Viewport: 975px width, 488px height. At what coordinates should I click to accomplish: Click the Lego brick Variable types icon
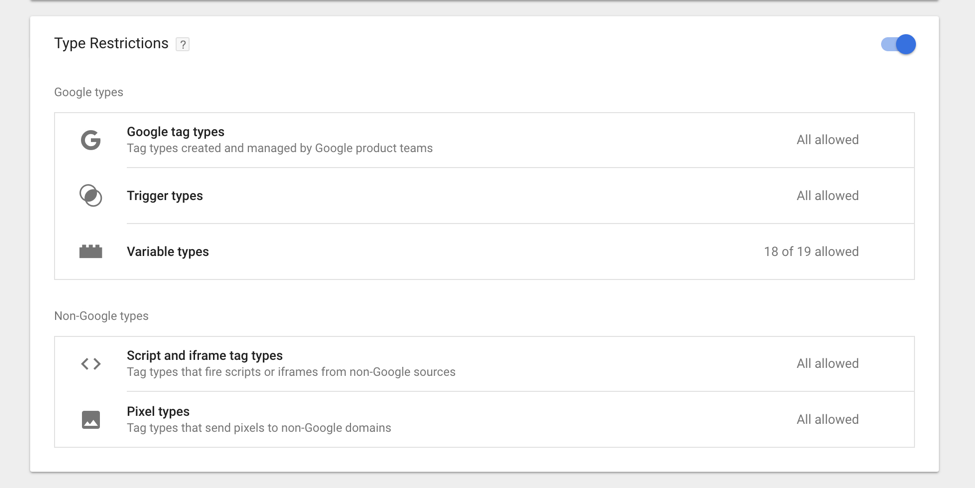tap(91, 251)
